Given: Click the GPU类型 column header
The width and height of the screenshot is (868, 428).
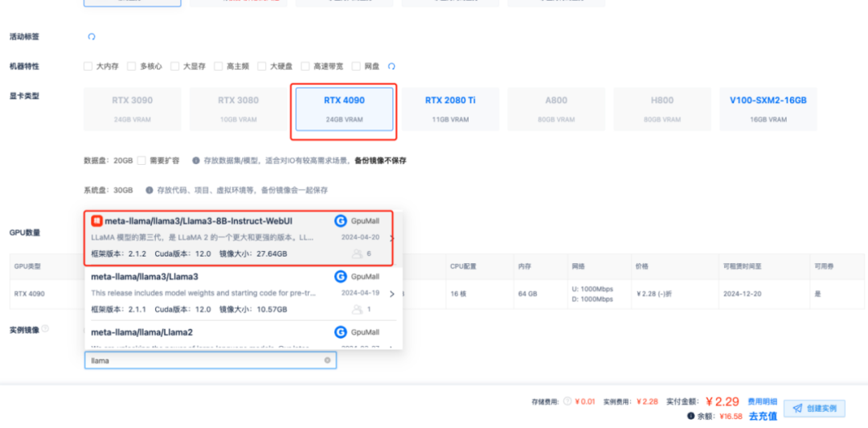Looking at the screenshot, I should 27,266.
